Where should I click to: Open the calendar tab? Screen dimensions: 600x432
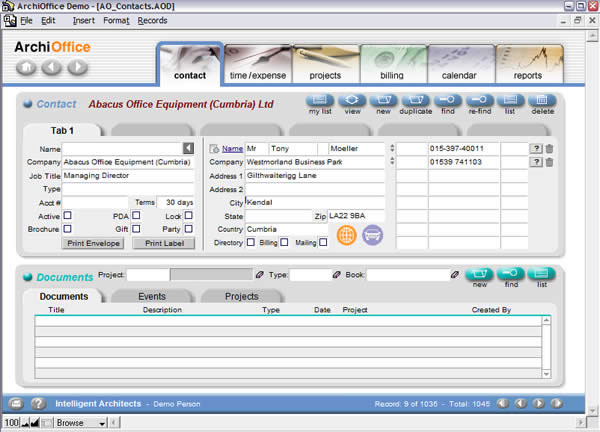[x=460, y=64]
